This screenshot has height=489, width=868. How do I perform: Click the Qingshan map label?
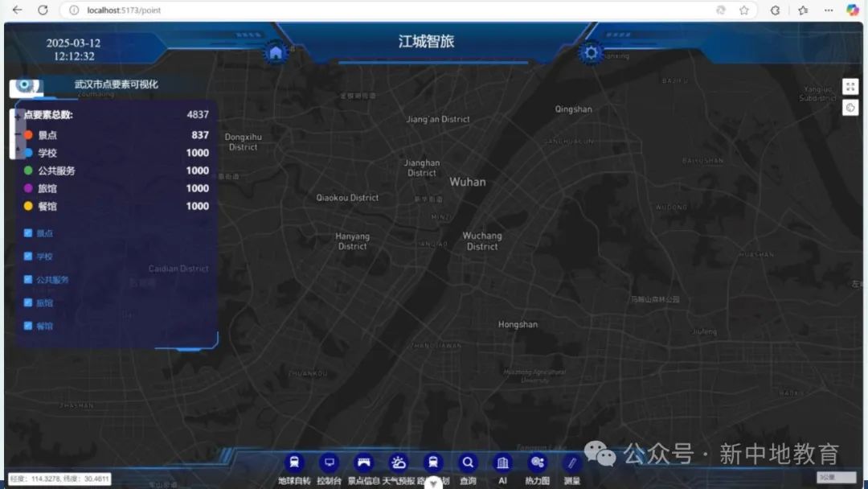pyautogui.click(x=574, y=109)
